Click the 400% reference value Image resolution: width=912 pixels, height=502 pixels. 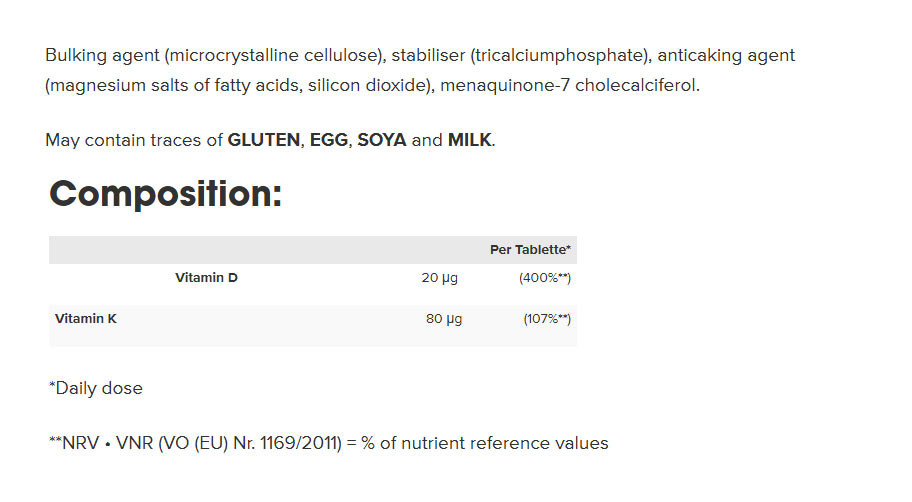click(545, 278)
